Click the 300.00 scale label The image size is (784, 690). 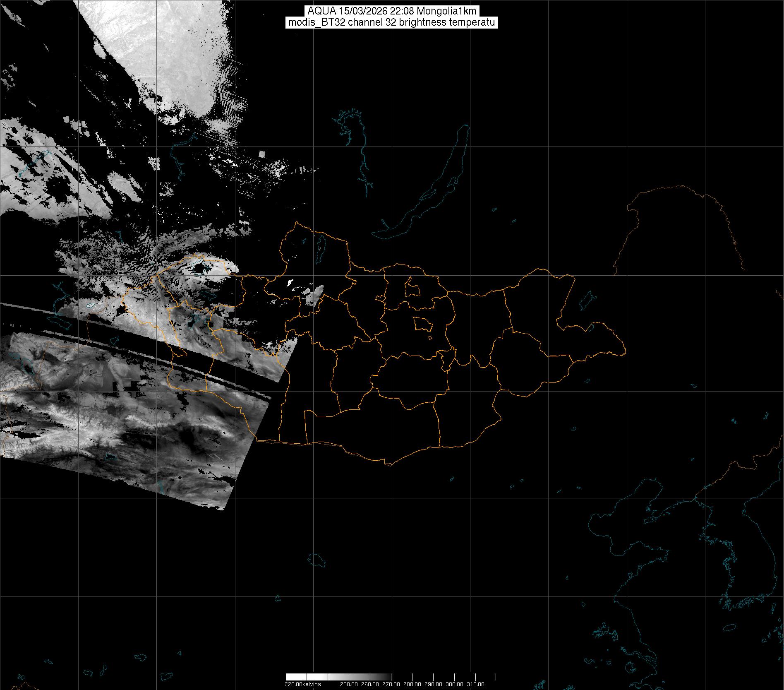click(455, 684)
